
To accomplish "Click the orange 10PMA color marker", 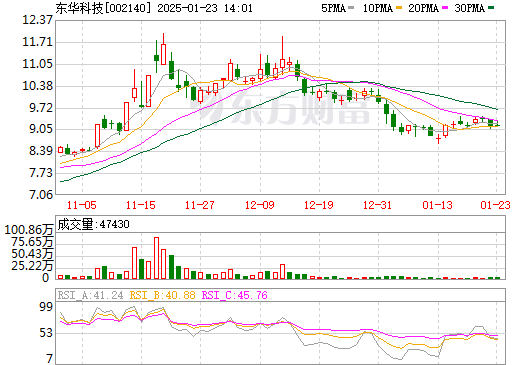I will (x=398, y=8).
